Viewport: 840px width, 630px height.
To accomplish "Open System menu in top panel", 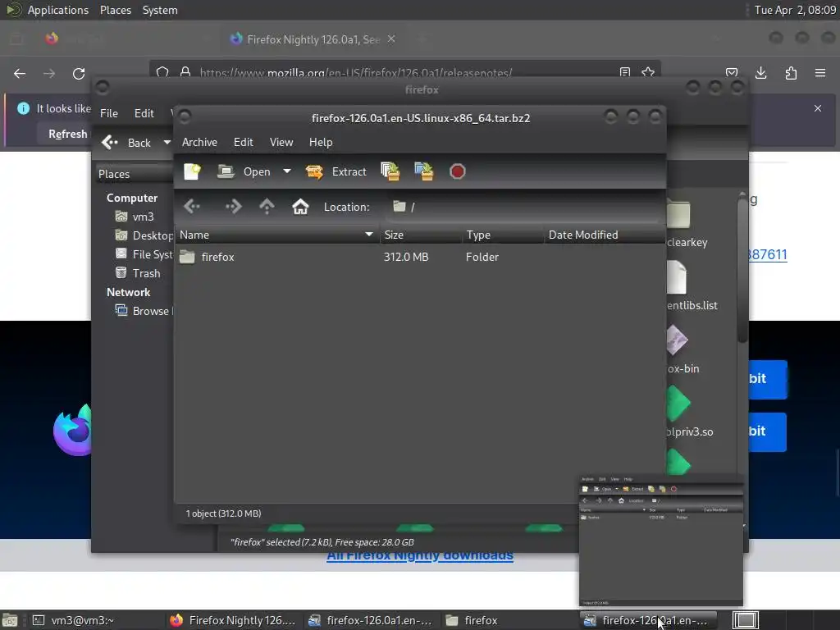I will 160,10.
